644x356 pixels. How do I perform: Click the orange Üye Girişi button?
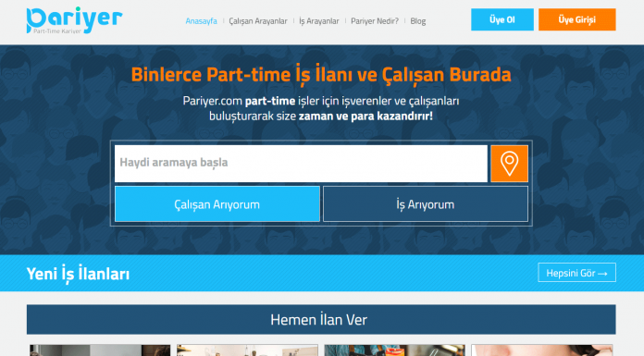pos(577,19)
